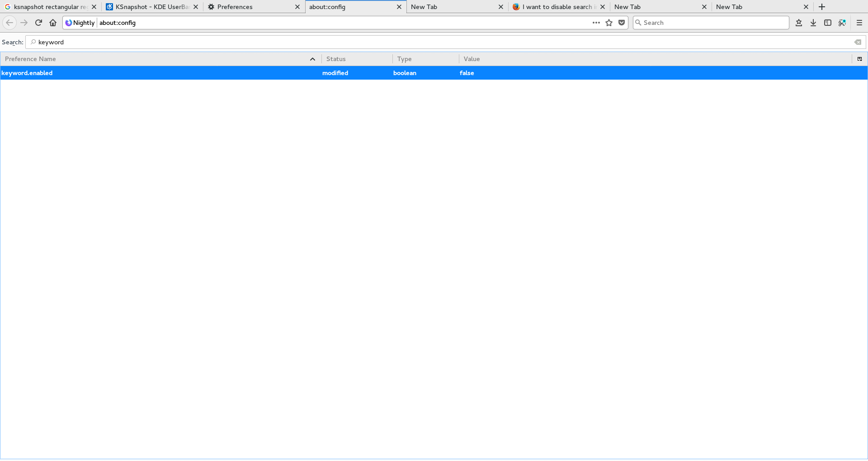Open the Library bookmarks toolbar icon
This screenshot has width=868, height=461.
pyautogui.click(x=799, y=23)
